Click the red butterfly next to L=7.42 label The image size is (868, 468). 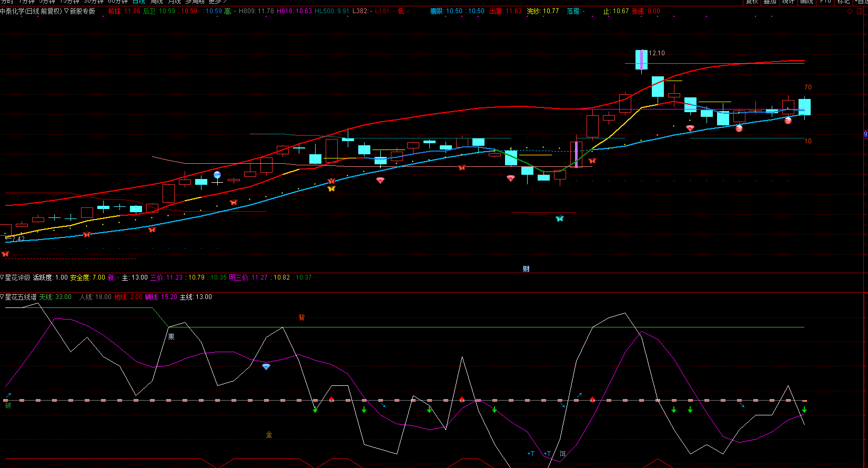tap(5, 254)
